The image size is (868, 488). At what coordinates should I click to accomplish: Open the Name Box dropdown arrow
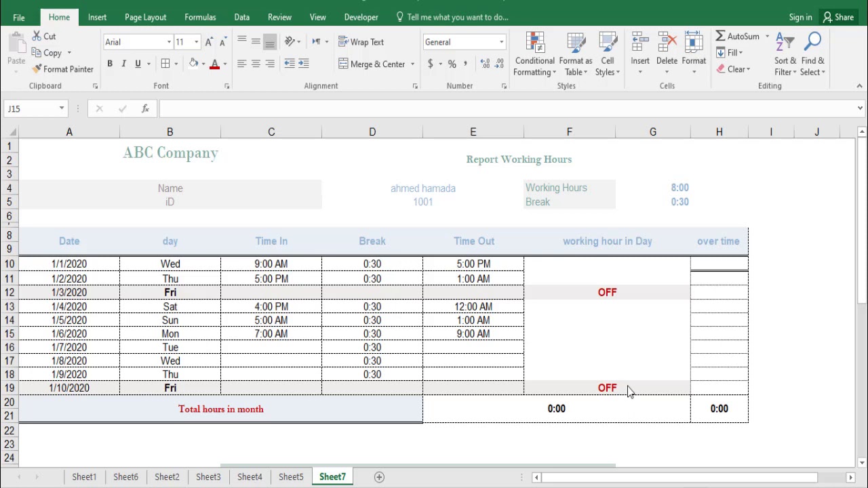tap(62, 108)
